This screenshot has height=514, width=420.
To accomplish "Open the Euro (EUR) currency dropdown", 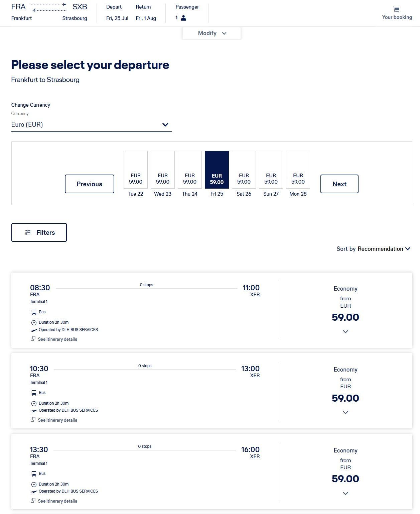I will click(91, 125).
